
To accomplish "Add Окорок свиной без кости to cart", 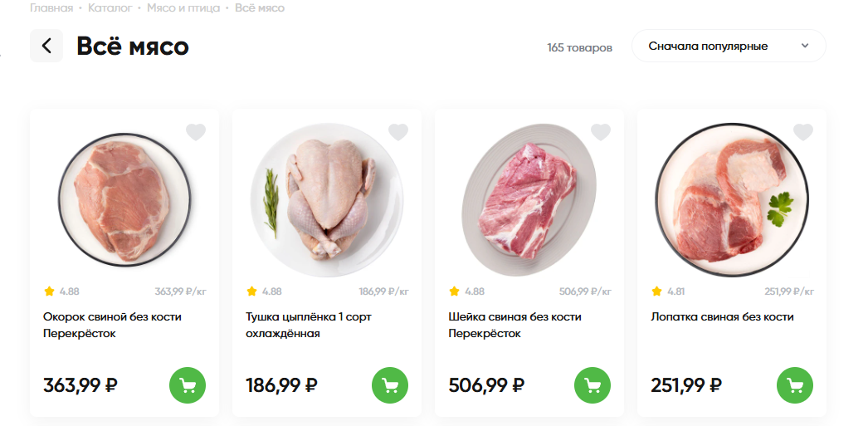I will (188, 385).
